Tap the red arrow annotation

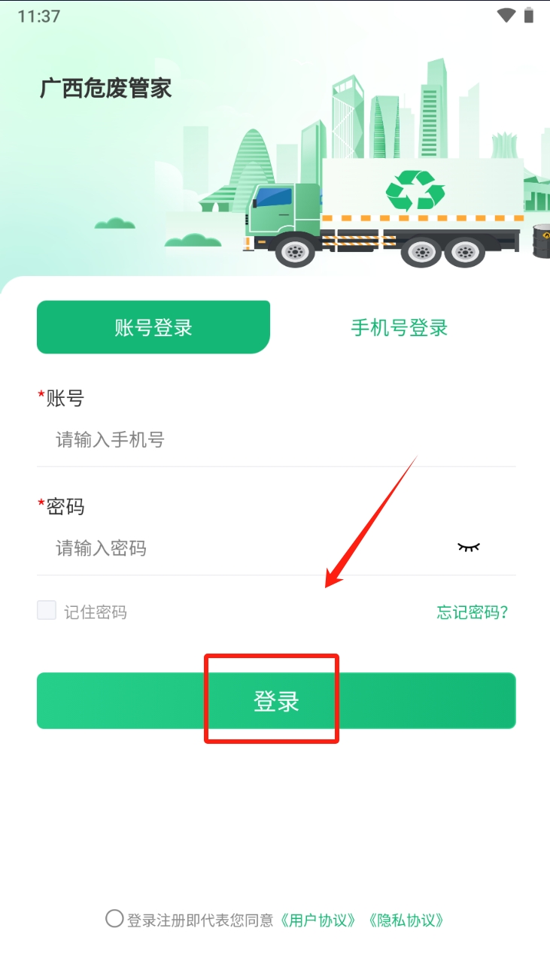(371, 522)
